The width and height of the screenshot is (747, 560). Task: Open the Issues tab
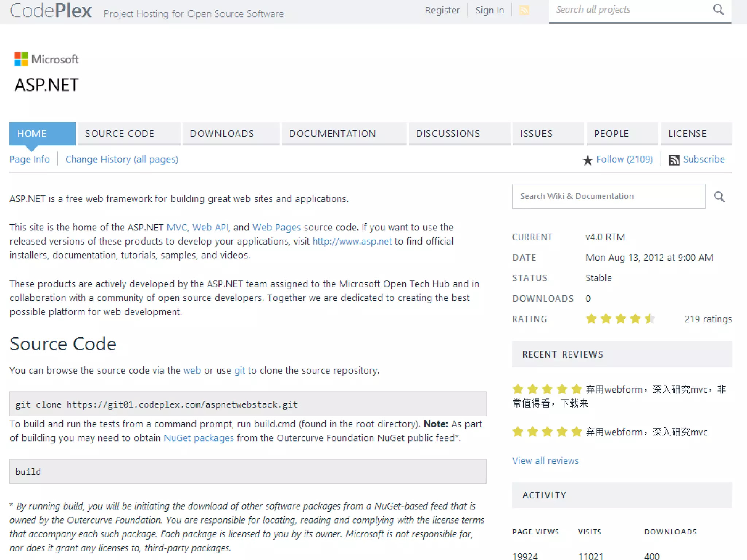point(536,133)
